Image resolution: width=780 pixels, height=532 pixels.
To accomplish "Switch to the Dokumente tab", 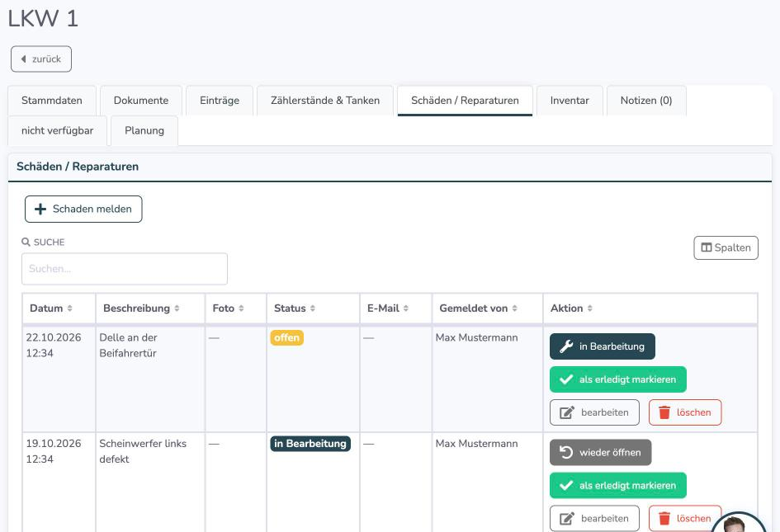I will (141, 101).
